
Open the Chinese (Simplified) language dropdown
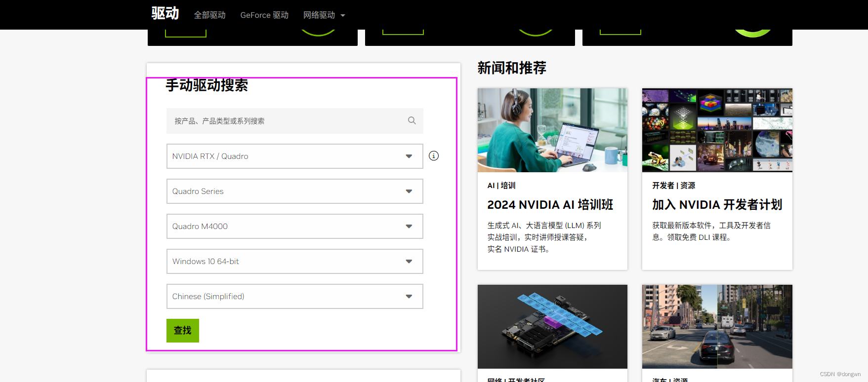click(x=294, y=296)
